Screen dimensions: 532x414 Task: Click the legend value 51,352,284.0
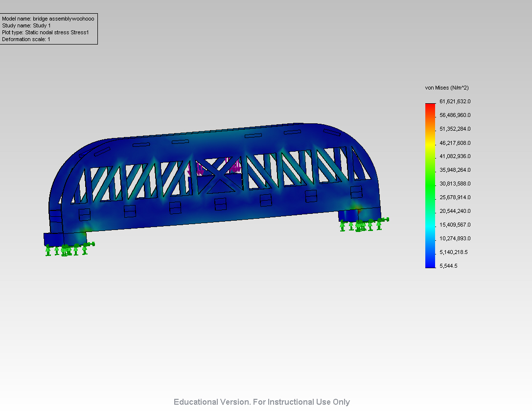pyautogui.click(x=455, y=129)
